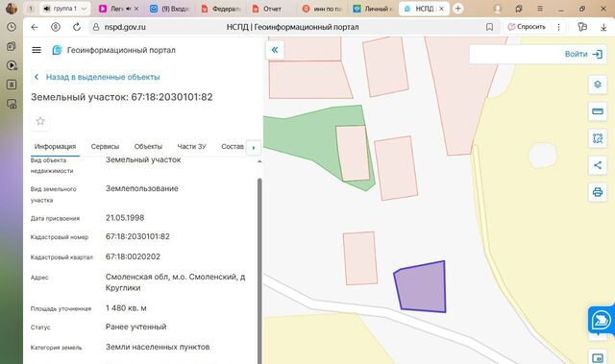Click the status value Ранее учтенный
The width and height of the screenshot is (615, 364).
click(135, 327)
